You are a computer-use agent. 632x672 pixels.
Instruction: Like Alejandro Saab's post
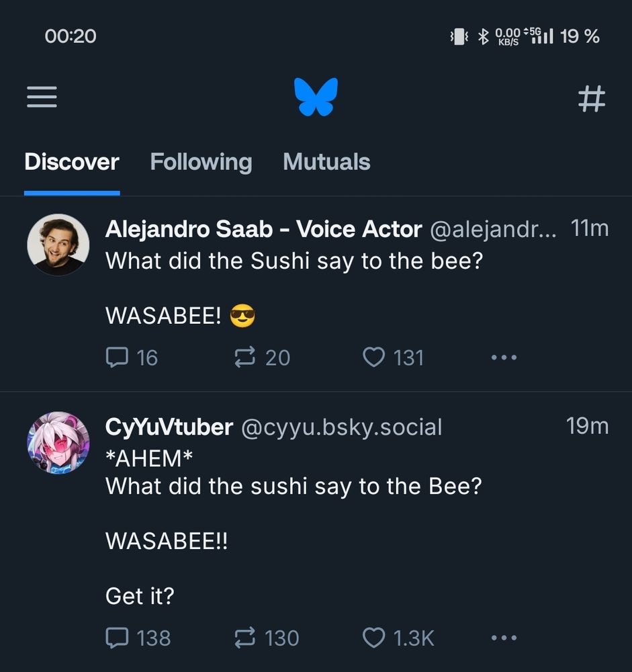pyautogui.click(x=373, y=357)
